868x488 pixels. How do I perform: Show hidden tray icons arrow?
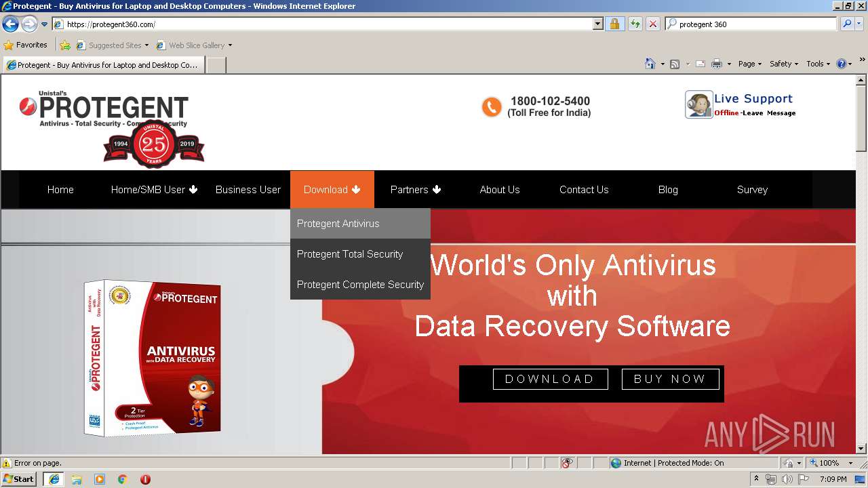coord(757,479)
